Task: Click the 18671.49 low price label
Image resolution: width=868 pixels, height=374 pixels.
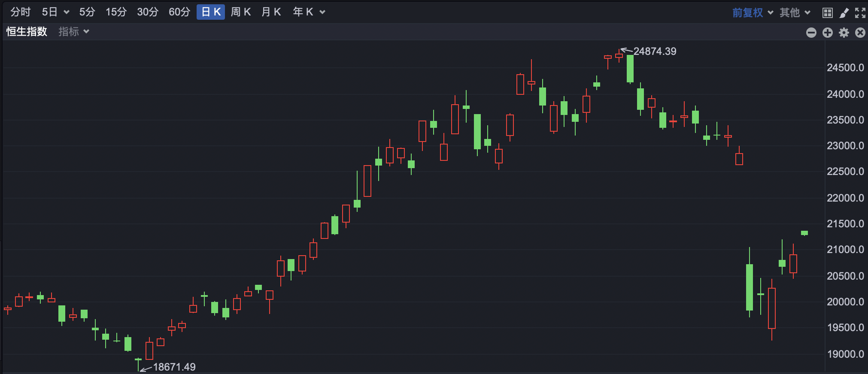Action: (x=174, y=367)
